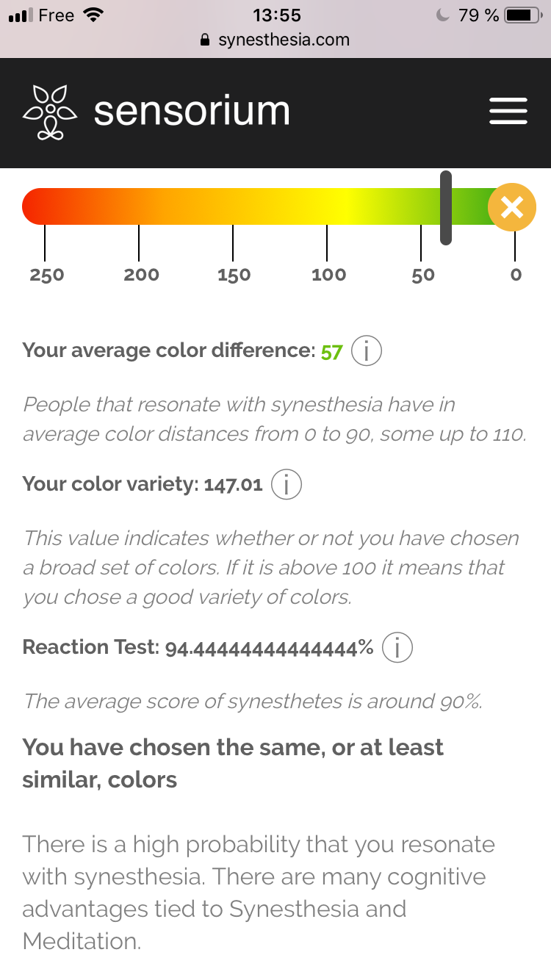Tap the battery icon in status bar

coord(522,15)
